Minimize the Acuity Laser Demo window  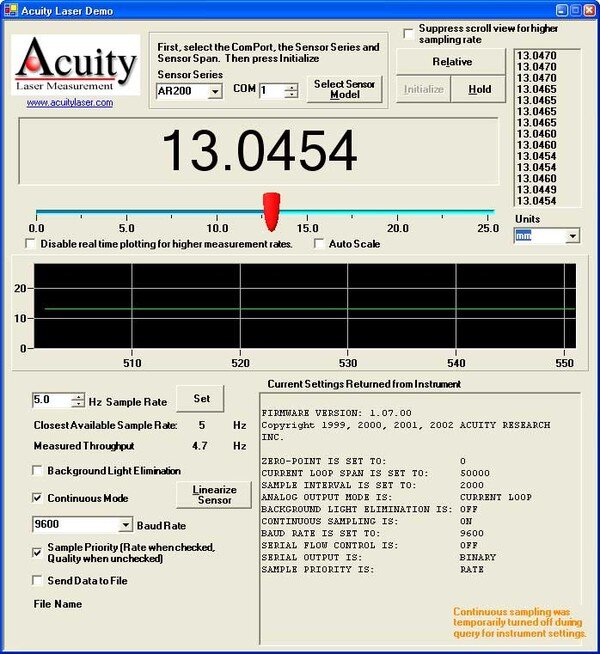(562, 10)
